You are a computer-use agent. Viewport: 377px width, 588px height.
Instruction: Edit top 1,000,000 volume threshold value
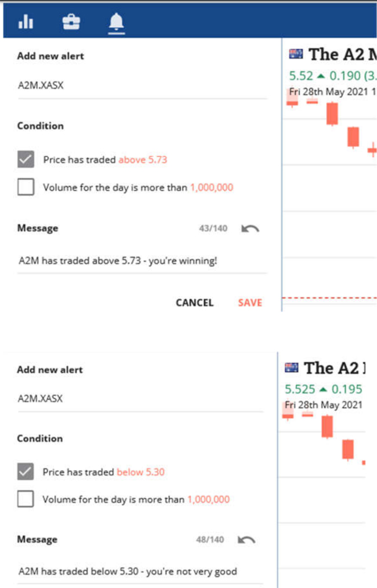pyautogui.click(x=212, y=187)
